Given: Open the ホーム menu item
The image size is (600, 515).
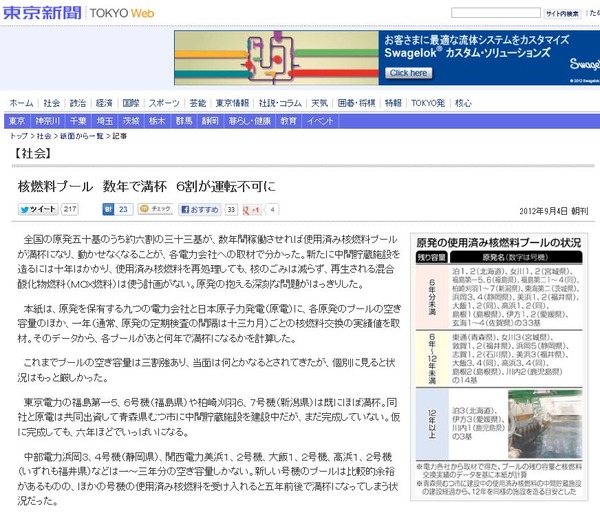Looking at the screenshot, I should (21, 103).
